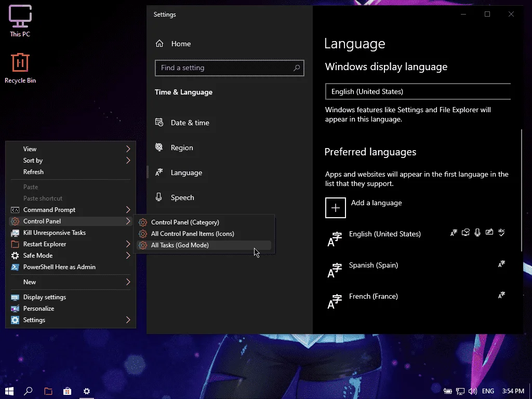
Task: Click the handwriting feature icon on the English row
Action: pyautogui.click(x=489, y=232)
